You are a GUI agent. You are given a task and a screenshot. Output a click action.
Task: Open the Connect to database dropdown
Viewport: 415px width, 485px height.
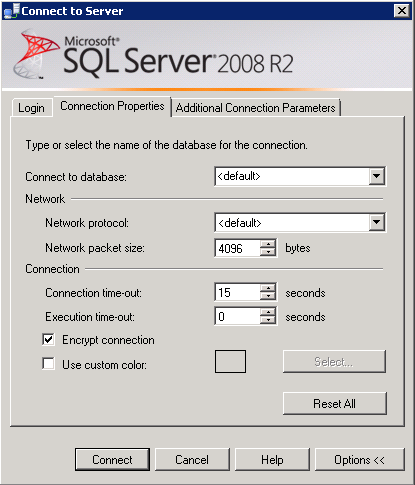coord(377,176)
